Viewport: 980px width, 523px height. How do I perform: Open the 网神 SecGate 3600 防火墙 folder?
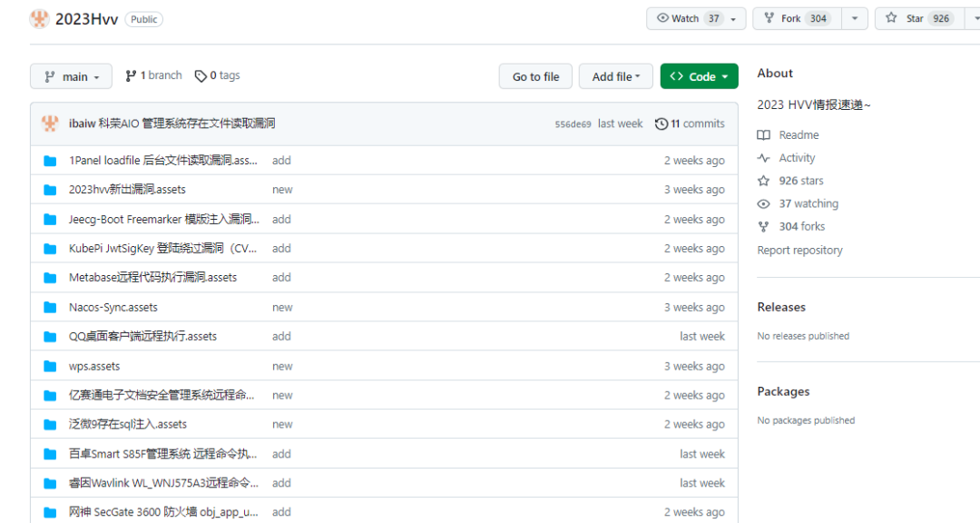163,512
